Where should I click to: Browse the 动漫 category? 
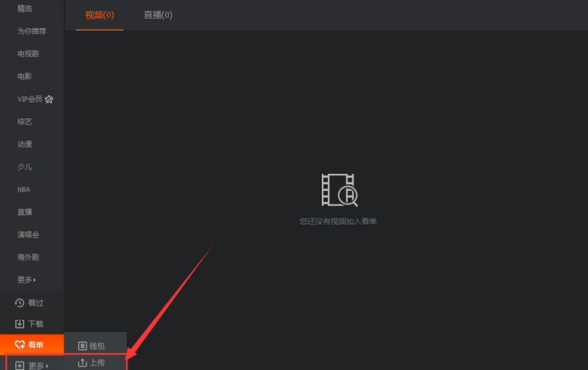click(x=25, y=144)
